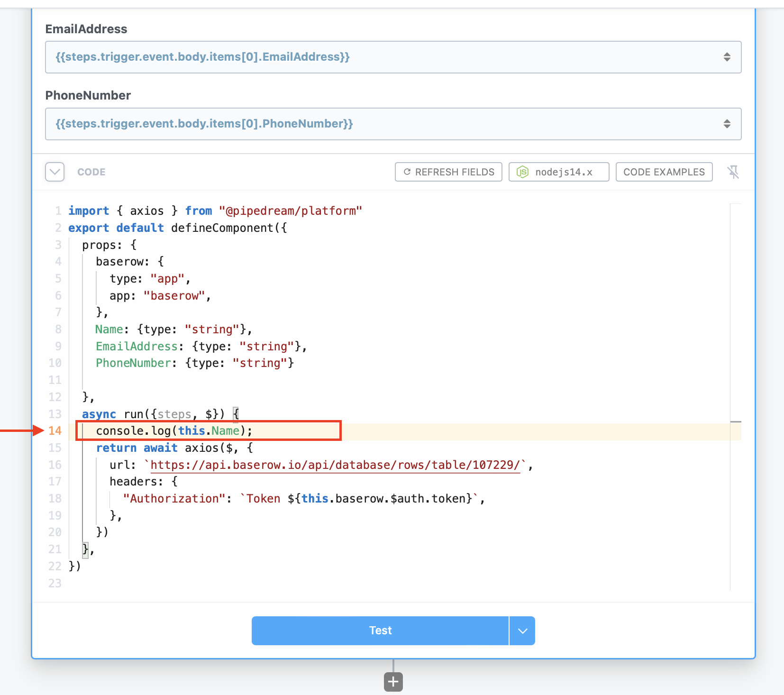
Task: Open the EmailAddress field selector arrows
Action: click(727, 57)
